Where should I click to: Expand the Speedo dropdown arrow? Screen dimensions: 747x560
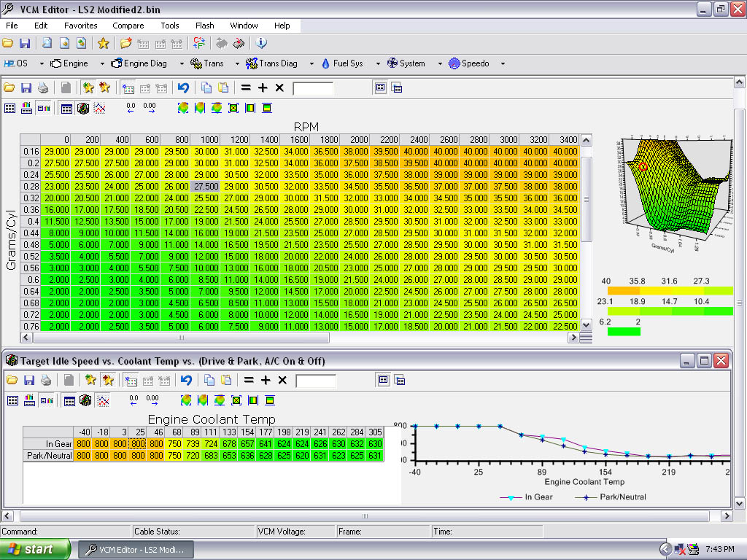(503, 64)
